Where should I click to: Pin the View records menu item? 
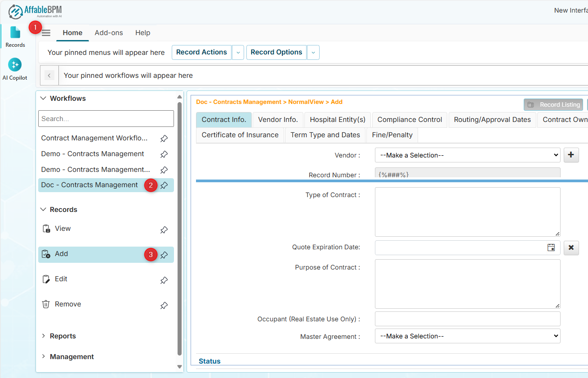[164, 229]
